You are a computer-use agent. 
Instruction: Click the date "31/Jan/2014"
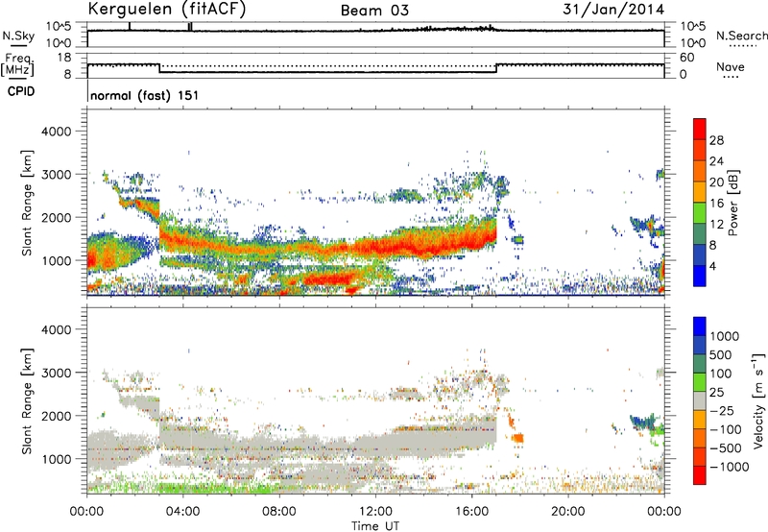tap(613, 10)
